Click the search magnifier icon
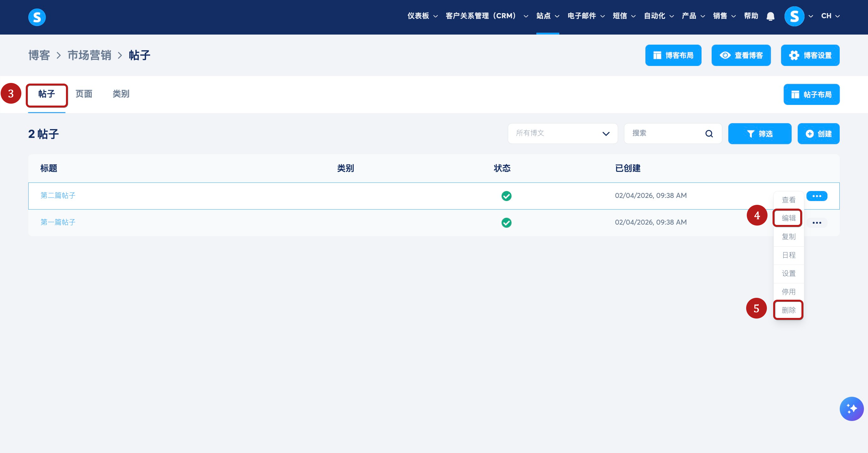Screen dimensions: 868x453 tap(709, 134)
